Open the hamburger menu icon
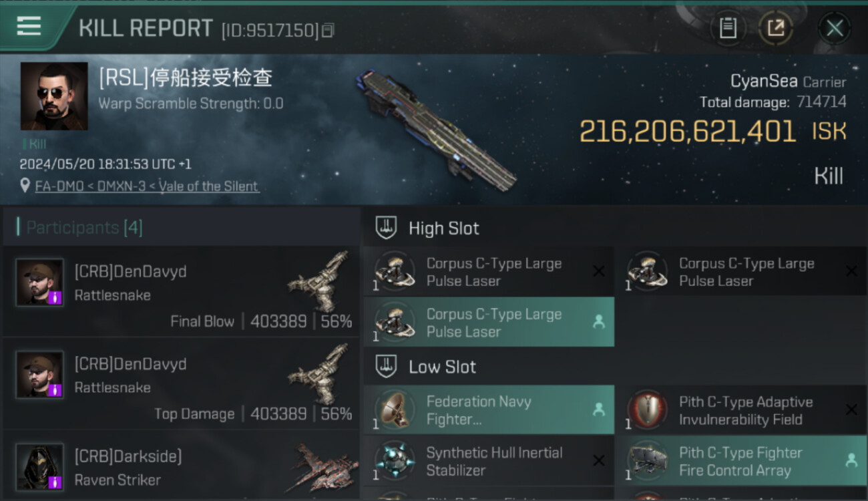868x501 pixels. tap(29, 26)
